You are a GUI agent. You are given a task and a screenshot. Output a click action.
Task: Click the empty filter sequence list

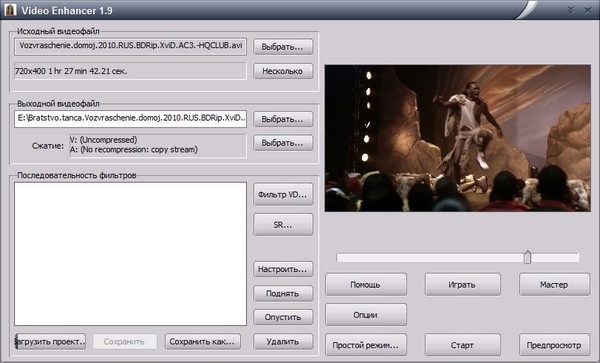click(130, 254)
